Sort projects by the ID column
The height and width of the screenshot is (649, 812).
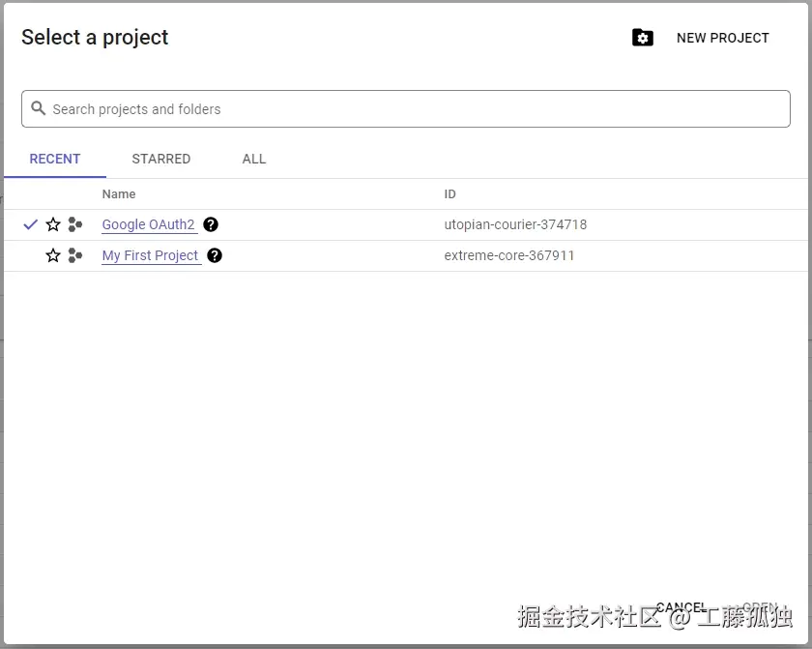[x=449, y=193]
